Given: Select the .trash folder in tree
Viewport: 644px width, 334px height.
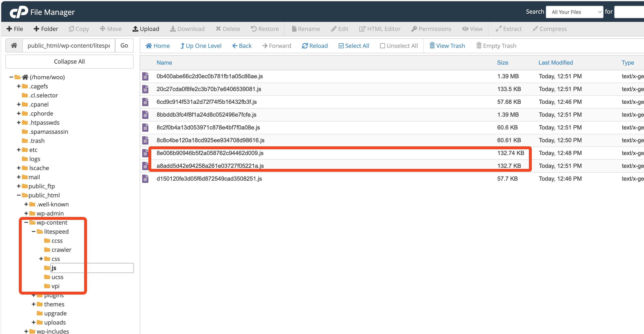Looking at the screenshot, I should coord(37,141).
